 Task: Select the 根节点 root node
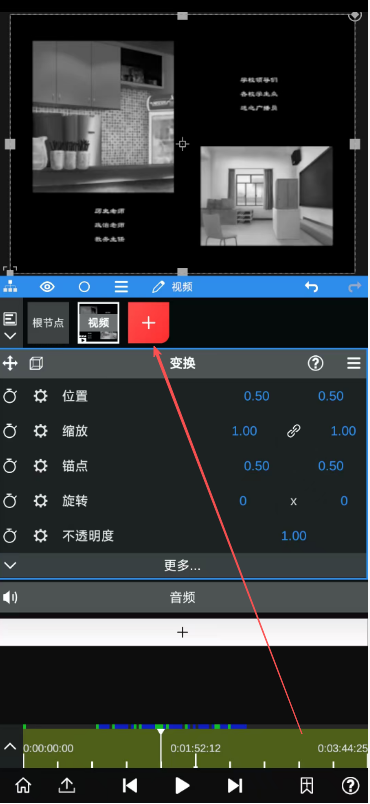[x=48, y=323]
